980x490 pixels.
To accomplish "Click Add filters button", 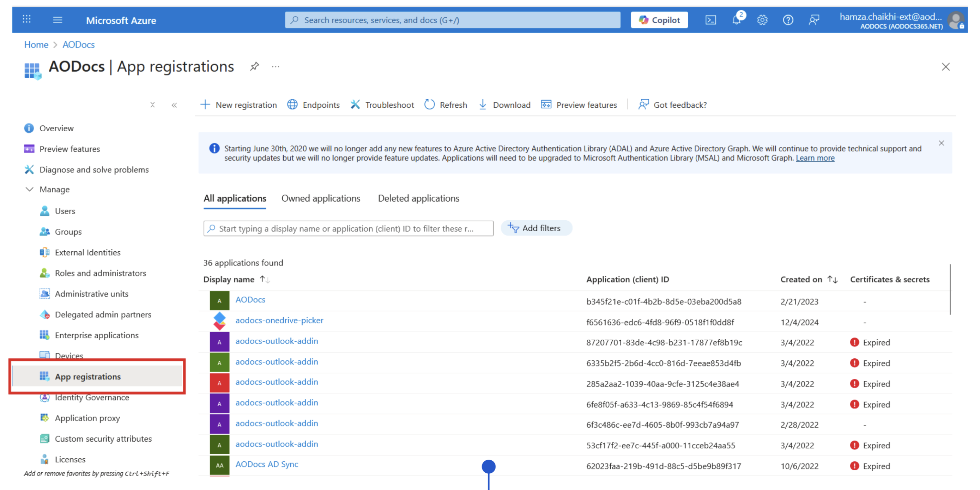I will [537, 228].
